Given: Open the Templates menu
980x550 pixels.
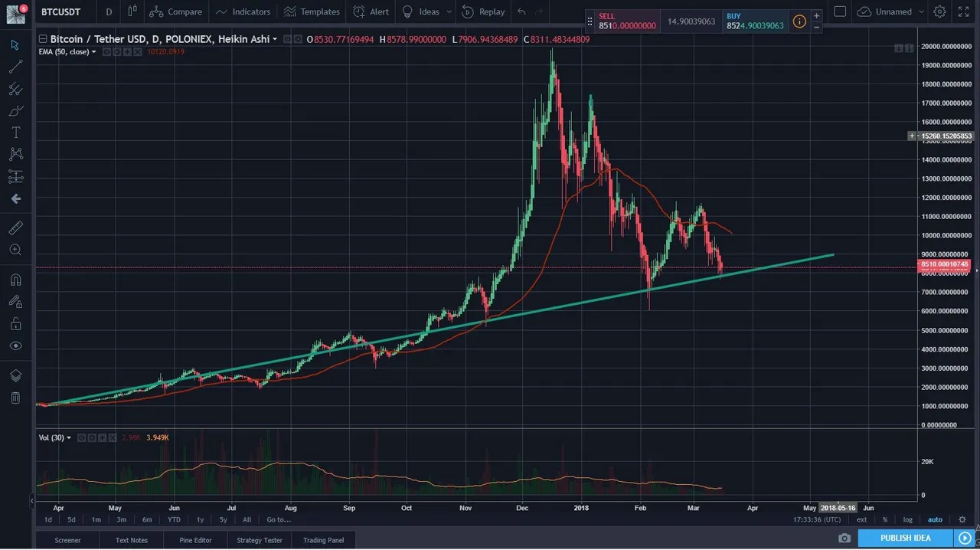Looking at the screenshot, I should (x=311, y=11).
